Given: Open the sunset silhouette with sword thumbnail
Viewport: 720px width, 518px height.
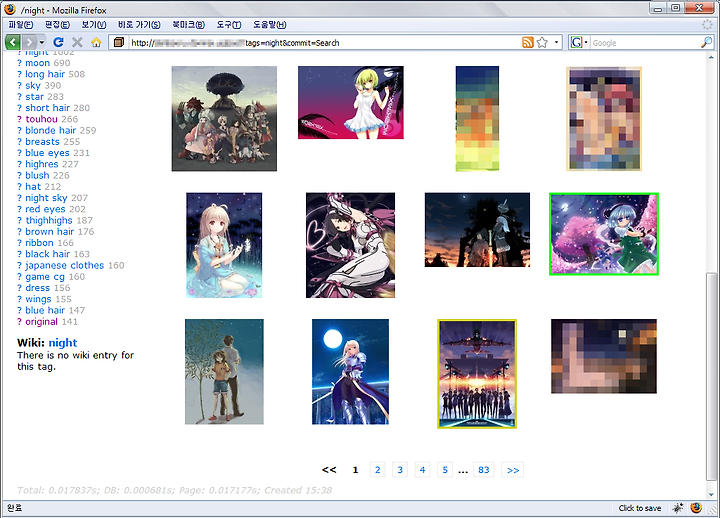Looking at the screenshot, I should [477, 230].
